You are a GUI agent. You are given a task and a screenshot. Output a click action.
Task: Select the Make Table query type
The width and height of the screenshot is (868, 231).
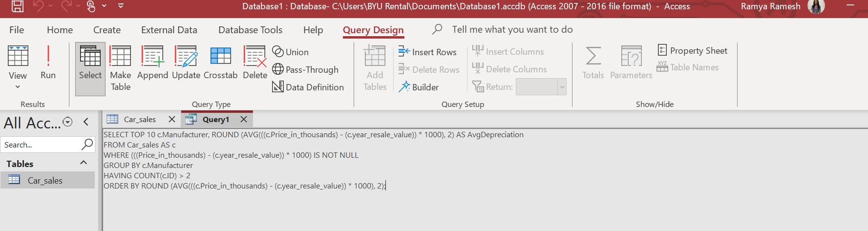coord(120,68)
